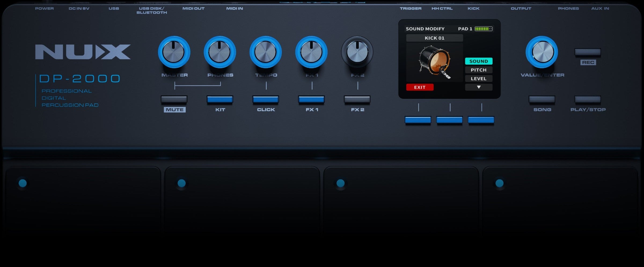Click the MIDI OUT label
The width and height of the screenshot is (644, 267).
click(193, 9)
